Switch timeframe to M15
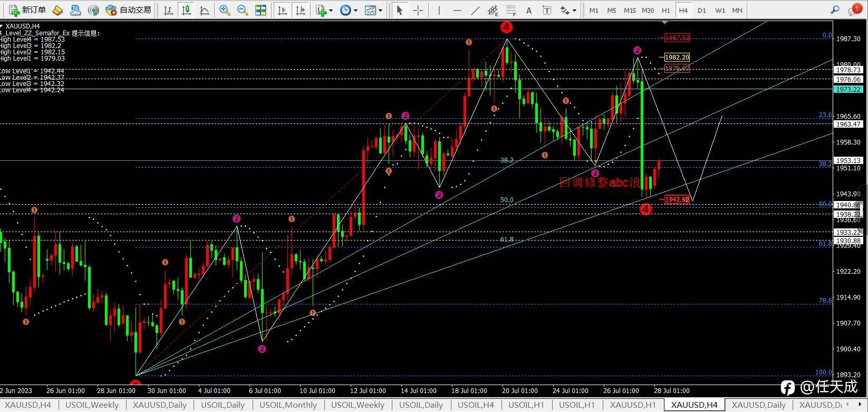Screen dimensions: 868x412 [630, 10]
